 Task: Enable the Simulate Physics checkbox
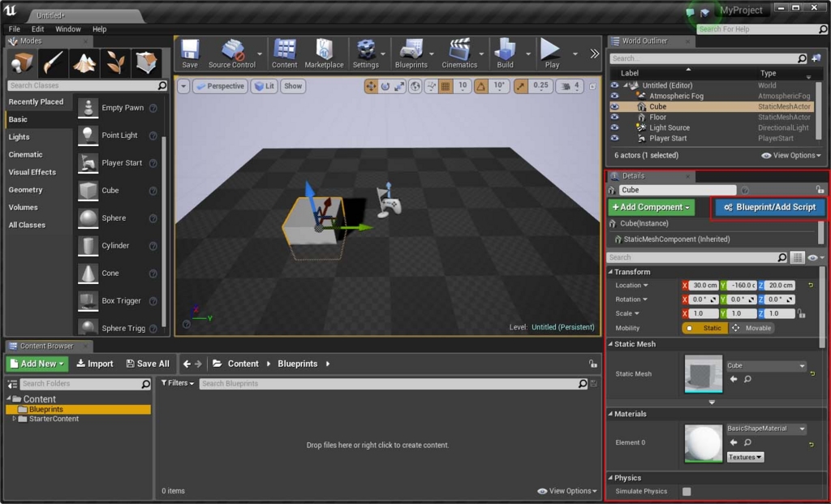coord(687,491)
